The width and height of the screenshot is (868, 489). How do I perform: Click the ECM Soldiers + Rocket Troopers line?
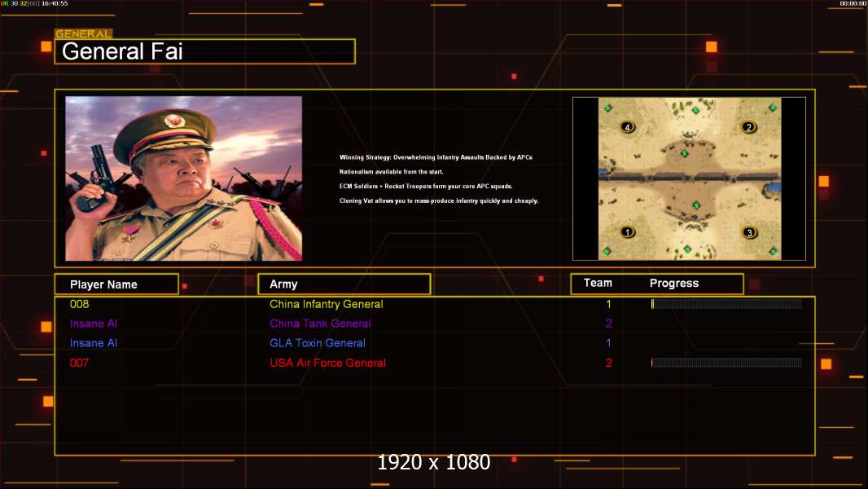[x=426, y=186]
